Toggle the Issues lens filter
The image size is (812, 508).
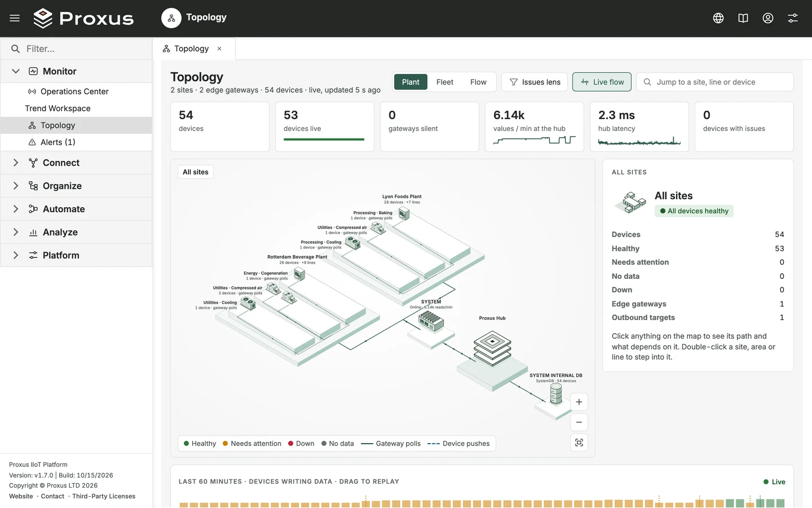tap(535, 82)
